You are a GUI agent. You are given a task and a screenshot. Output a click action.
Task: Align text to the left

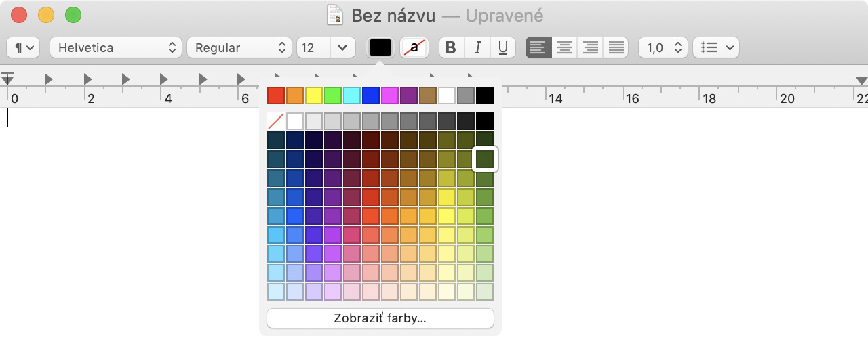coord(538,47)
